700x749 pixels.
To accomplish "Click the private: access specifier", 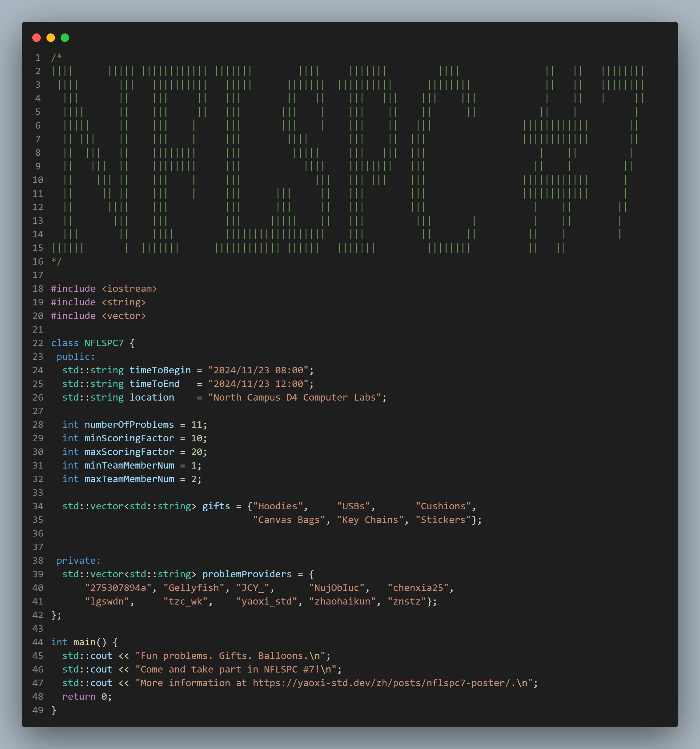I will (x=78, y=561).
